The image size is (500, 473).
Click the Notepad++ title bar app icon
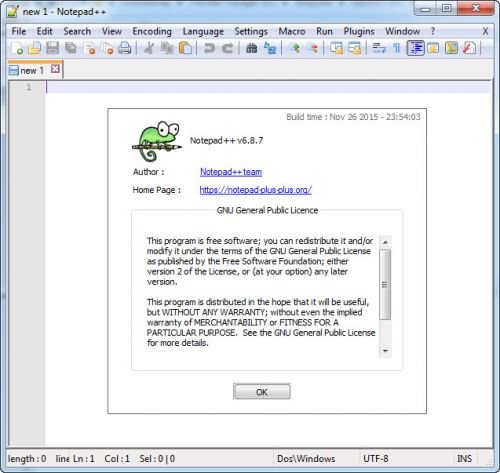tap(12, 11)
